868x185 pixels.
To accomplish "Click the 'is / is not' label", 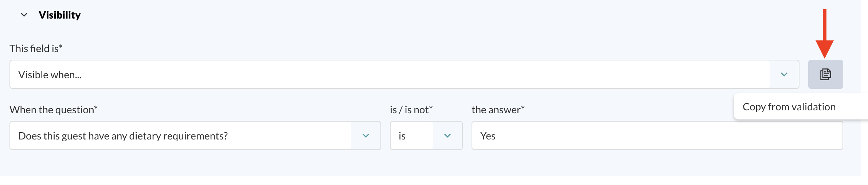I will (411, 110).
